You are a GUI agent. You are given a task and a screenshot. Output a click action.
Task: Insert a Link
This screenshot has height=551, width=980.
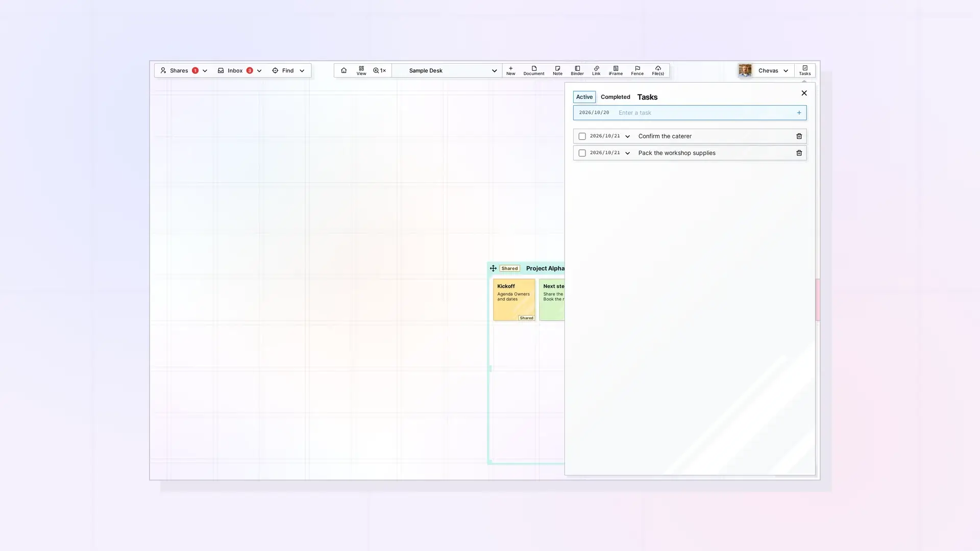[596, 70]
